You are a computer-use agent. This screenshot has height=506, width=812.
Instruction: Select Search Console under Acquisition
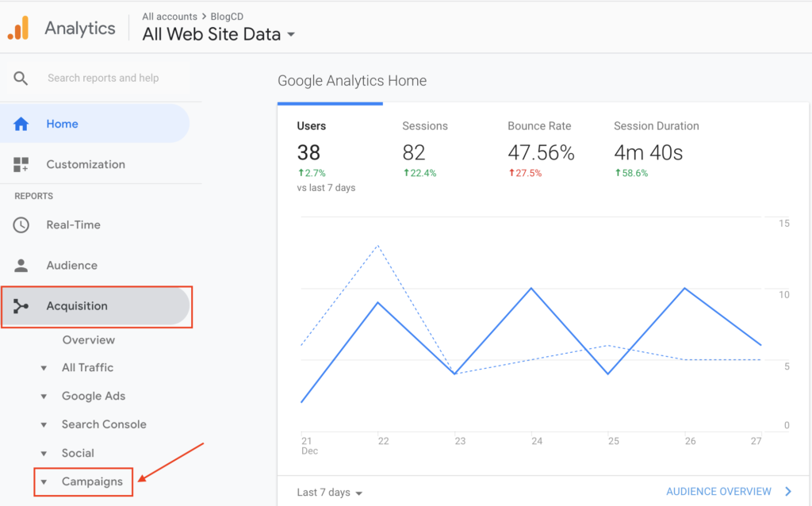click(x=104, y=424)
